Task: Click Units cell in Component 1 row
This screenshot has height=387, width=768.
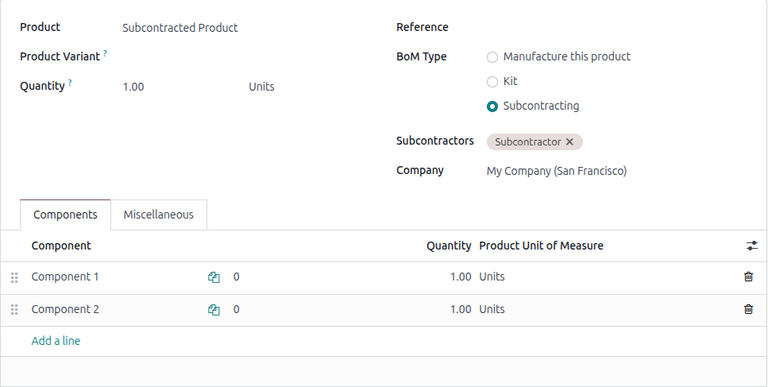Action: (x=492, y=277)
